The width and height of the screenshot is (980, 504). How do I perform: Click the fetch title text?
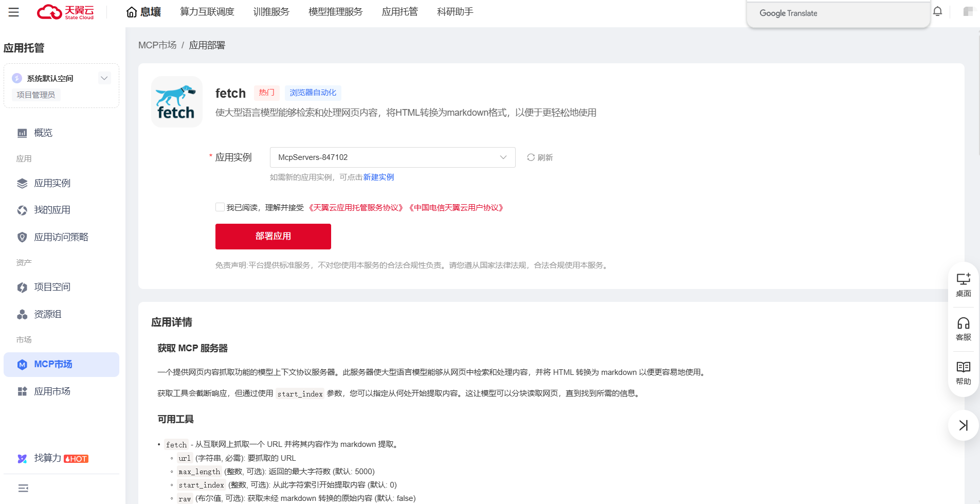[231, 93]
